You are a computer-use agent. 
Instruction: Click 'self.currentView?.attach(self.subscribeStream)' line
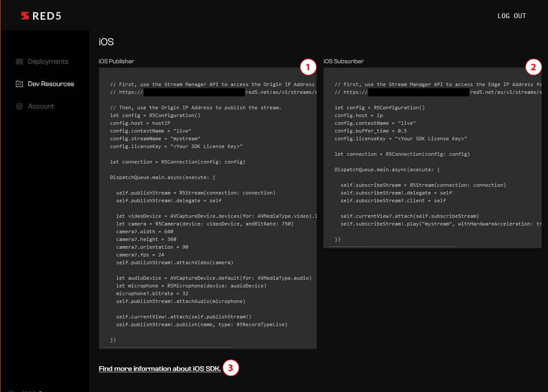point(410,216)
